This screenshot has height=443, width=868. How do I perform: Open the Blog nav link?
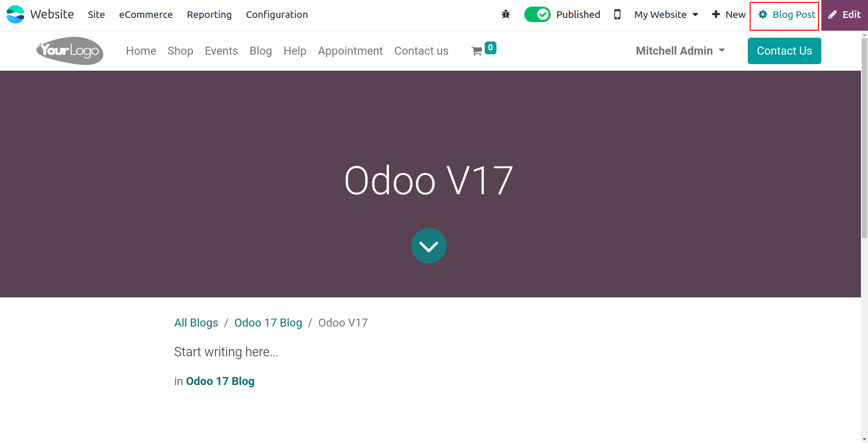261,51
